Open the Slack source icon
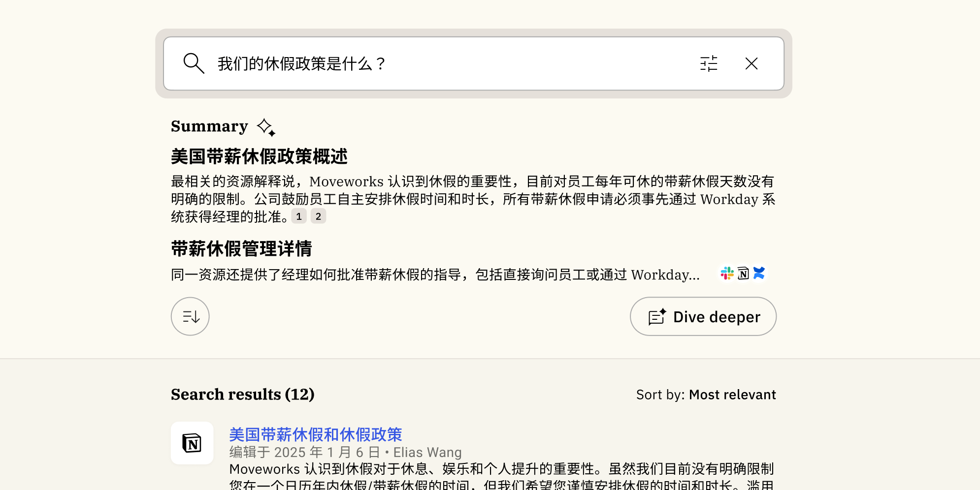Image resolution: width=980 pixels, height=490 pixels. click(x=727, y=273)
